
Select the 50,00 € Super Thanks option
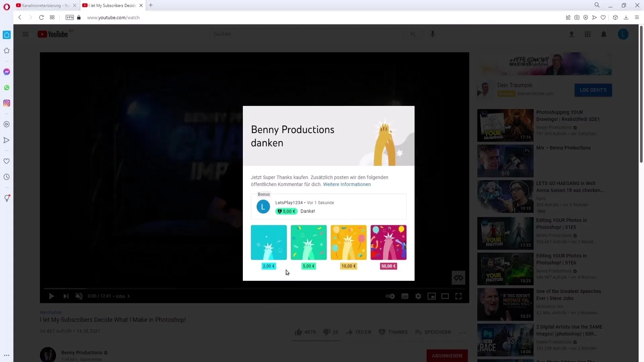pos(388,247)
